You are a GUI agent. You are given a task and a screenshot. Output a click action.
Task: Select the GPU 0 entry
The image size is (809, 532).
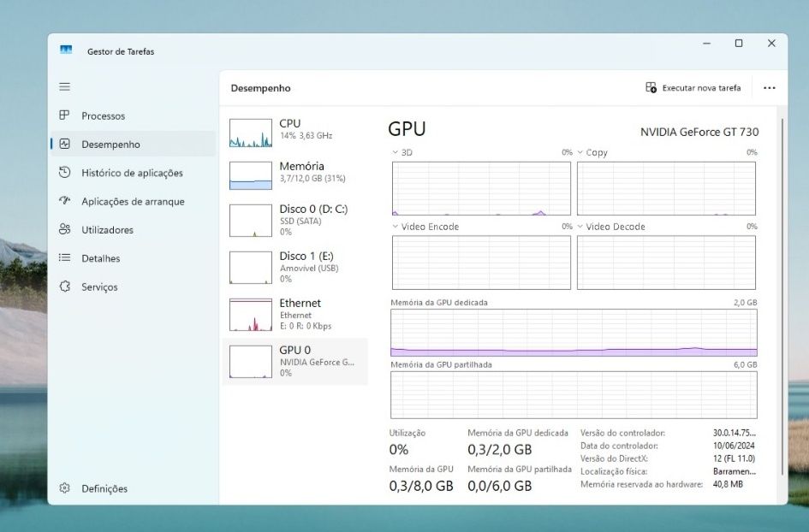tap(294, 362)
